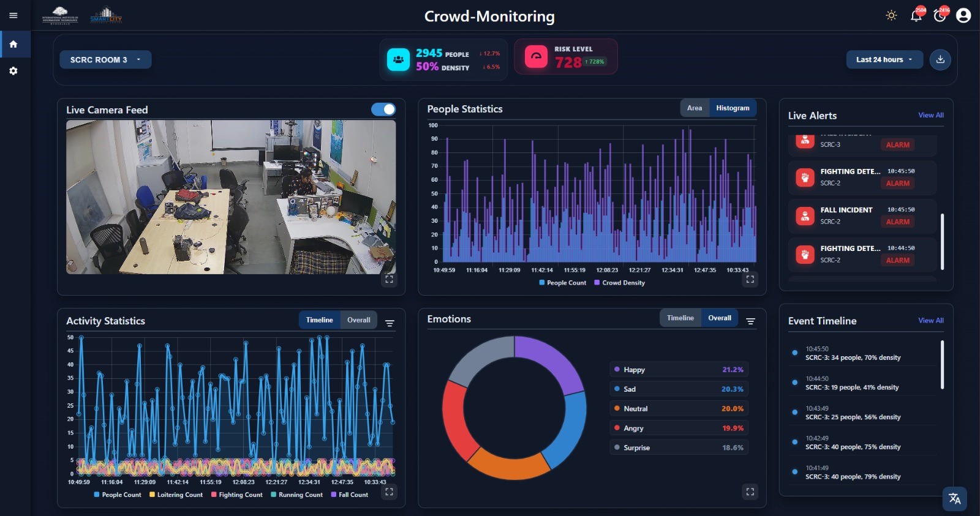Screen dimensions: 980x516
Task: Open 10:43:49 event with 25 people
Action: (x=862, y=413)
